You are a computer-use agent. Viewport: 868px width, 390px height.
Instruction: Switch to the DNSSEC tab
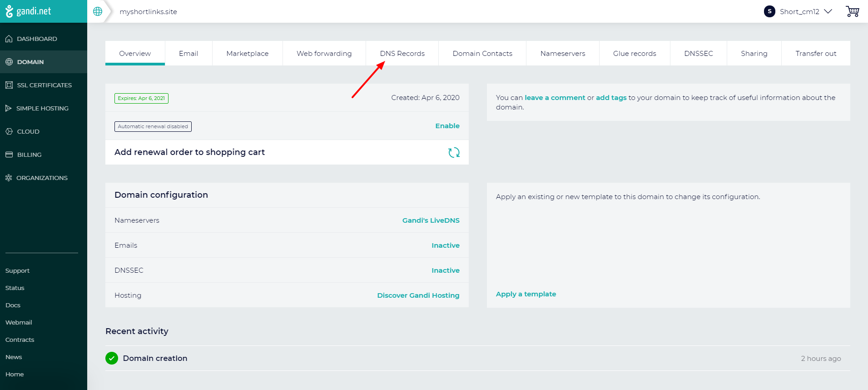(x=699, y=53)
